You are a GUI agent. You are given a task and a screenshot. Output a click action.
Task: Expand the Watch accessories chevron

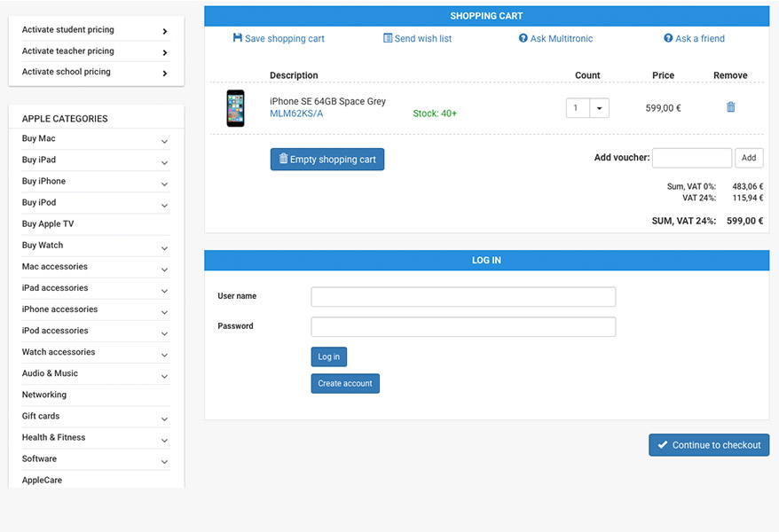[164, 355]
